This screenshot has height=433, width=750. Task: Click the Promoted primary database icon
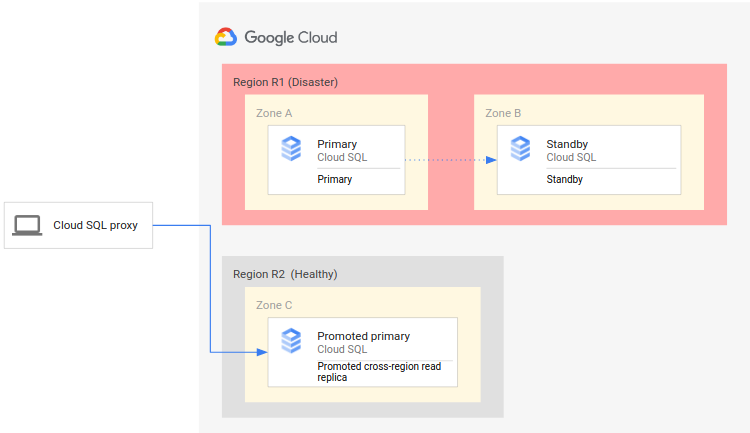click(291, 341)
